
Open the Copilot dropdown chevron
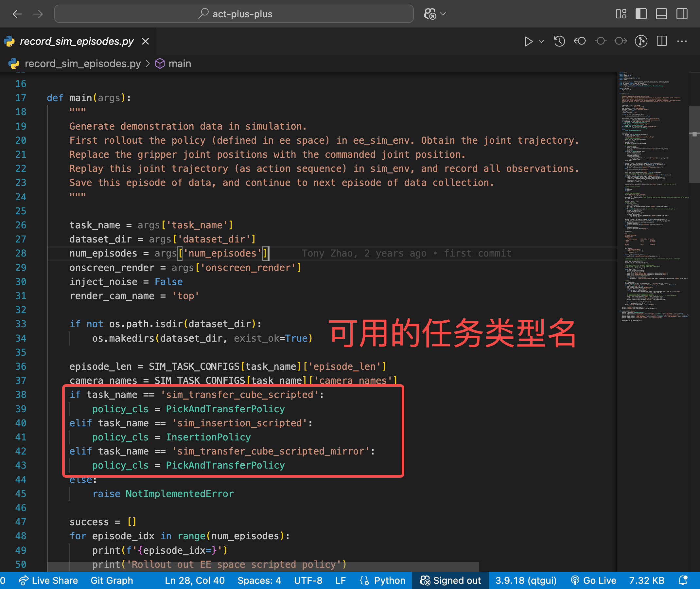click(443, 14)
